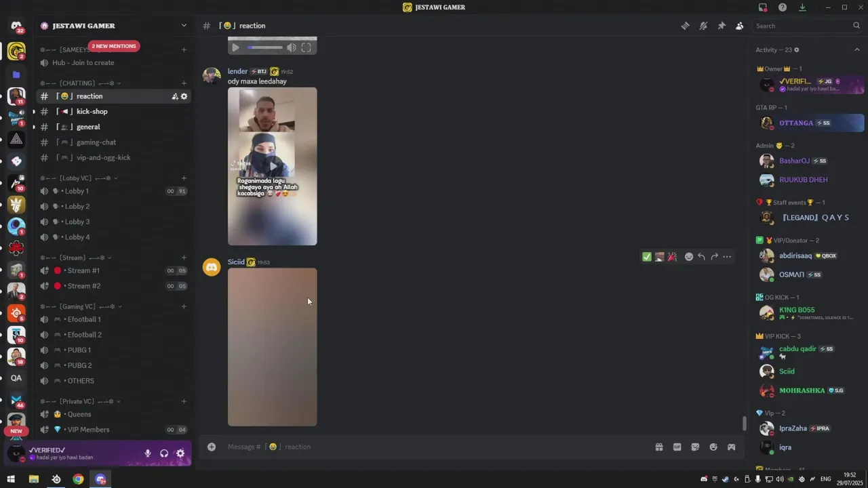Open inbox icon in title bar

(x=762, y=7)
